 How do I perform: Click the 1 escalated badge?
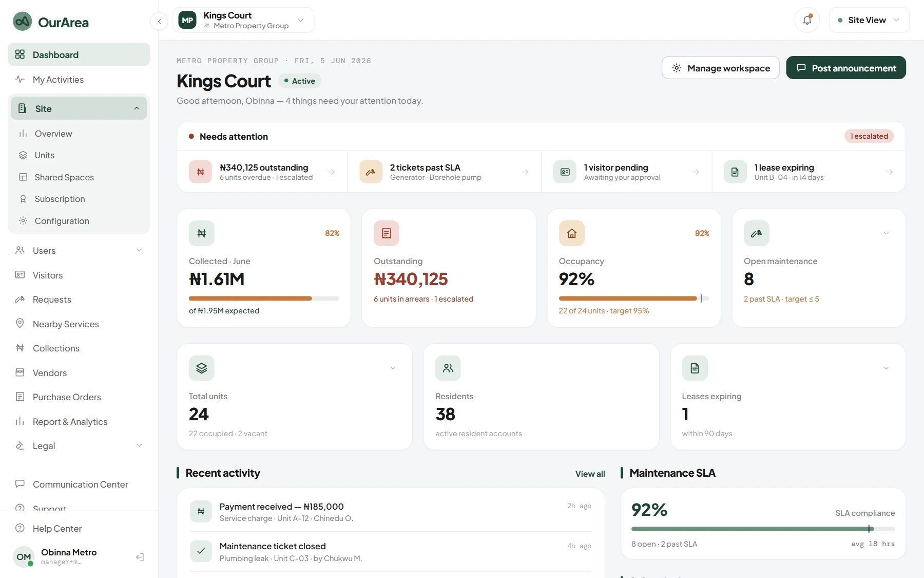(869, 136)
